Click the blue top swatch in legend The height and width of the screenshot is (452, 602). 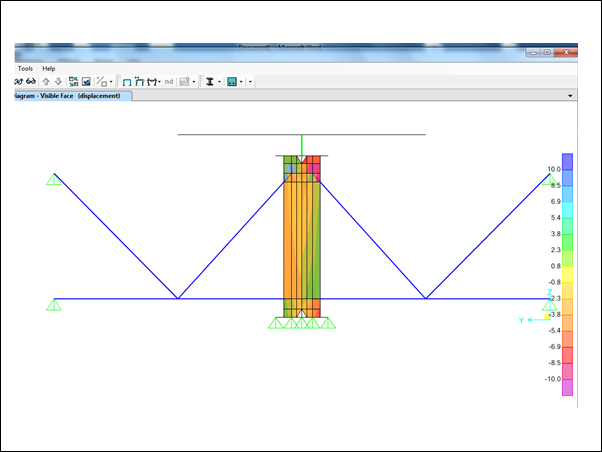pyautogui.click(x=567, y=160)
